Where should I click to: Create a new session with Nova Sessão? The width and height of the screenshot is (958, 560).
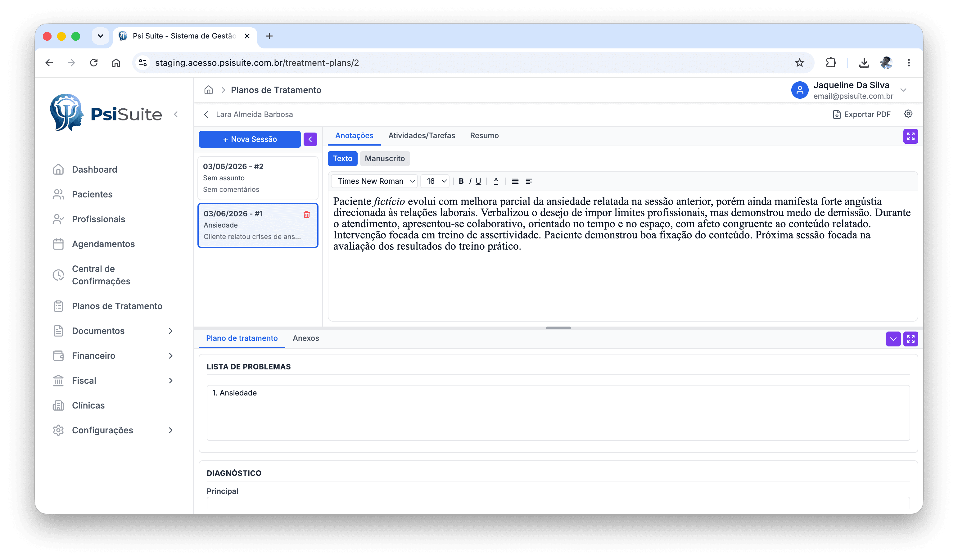(249, 139)
